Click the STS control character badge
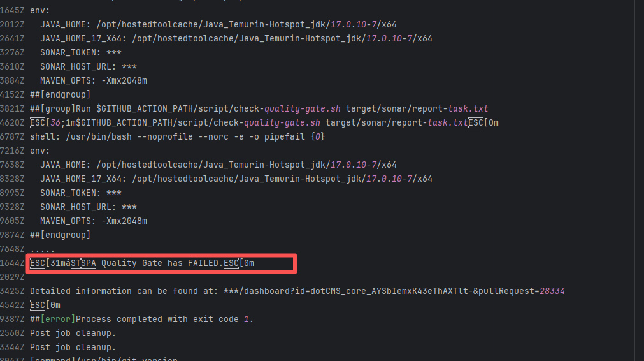The width and height of the screenshot is (644, 361). coord(76,263)
